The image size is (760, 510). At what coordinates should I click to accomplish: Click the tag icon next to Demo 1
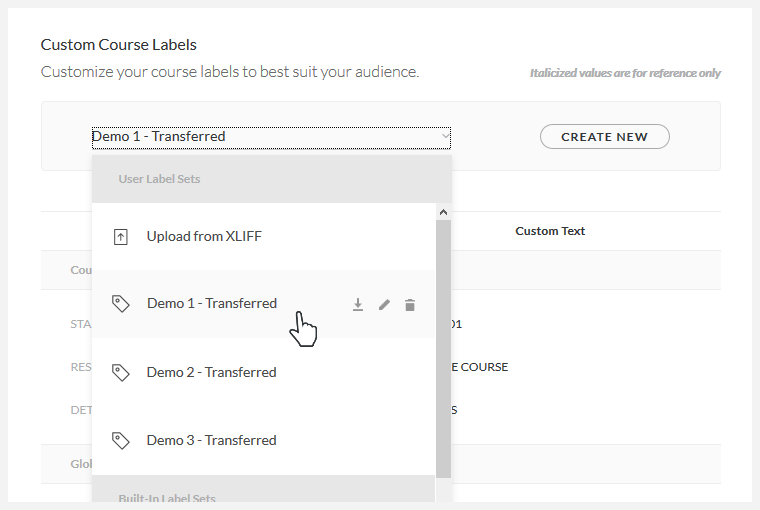tap(121, 304)
